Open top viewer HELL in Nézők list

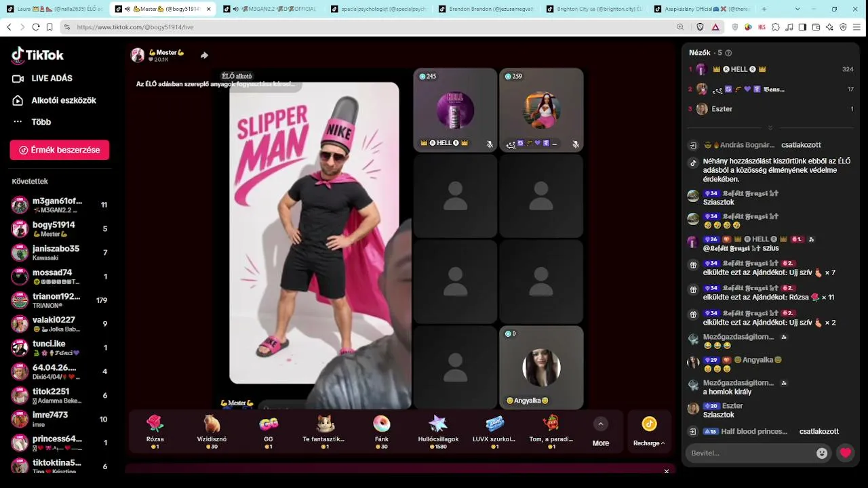tap(771, 69)
